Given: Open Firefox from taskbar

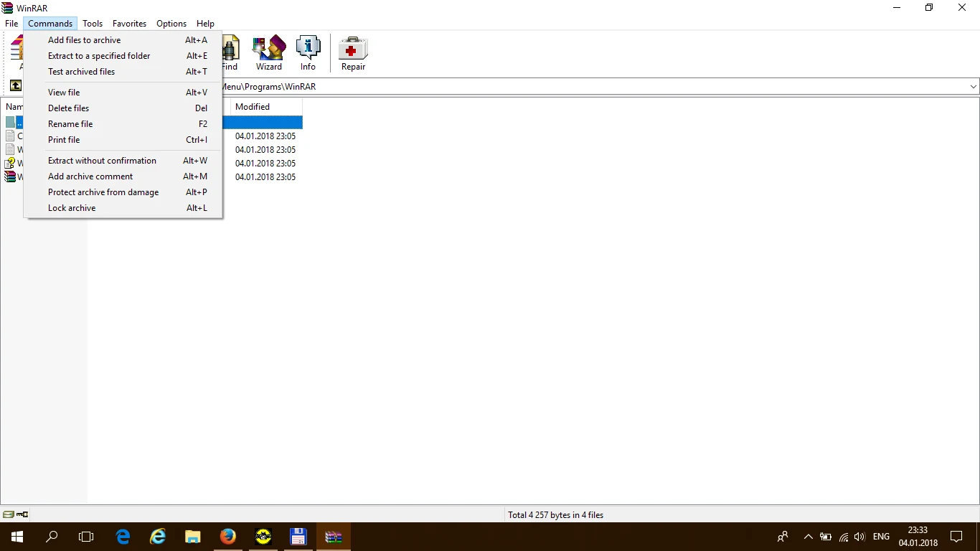Looking at the screenshot, I should click(228, 537).
